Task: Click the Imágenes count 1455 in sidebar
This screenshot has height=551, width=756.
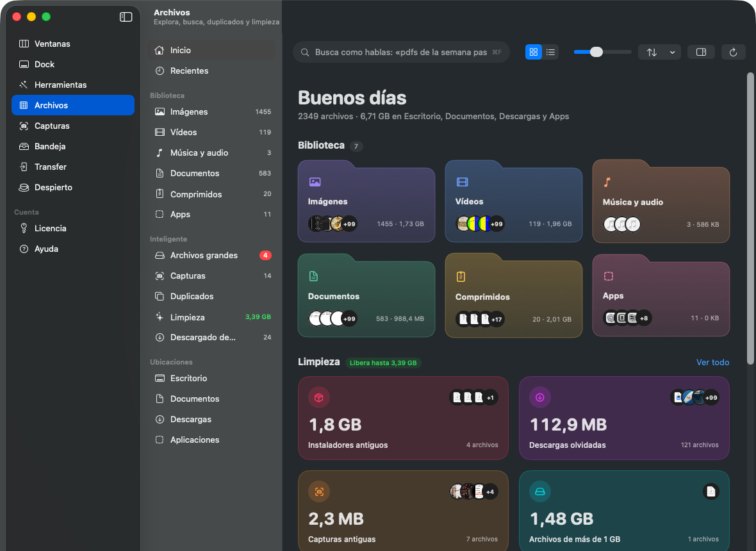Action: (x=263, y=112)
